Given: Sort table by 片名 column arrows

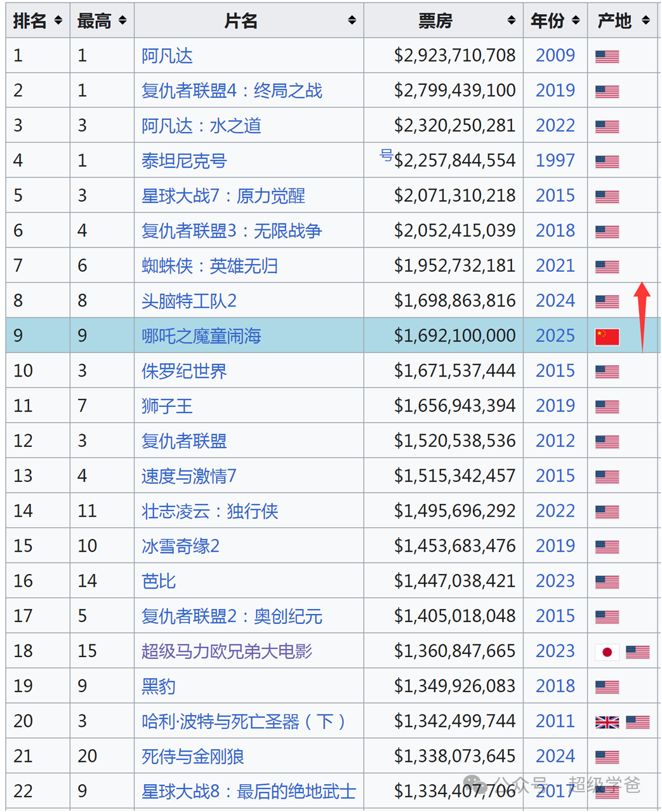Looking at the screenshot, I should [352, 21].
